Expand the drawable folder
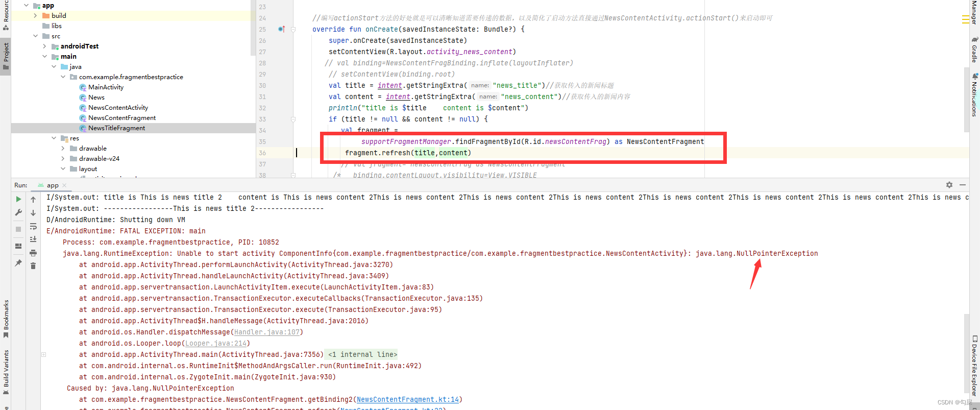 coord(63,149)
